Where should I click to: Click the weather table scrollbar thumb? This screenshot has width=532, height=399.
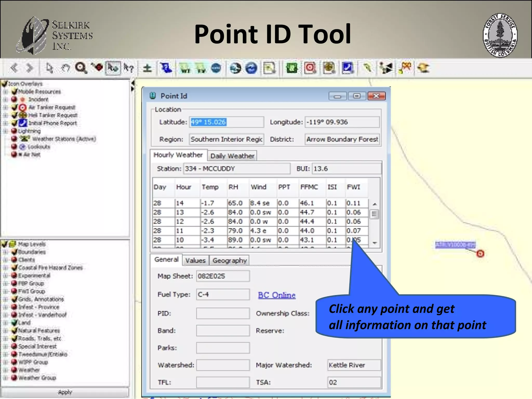point(374,214)
